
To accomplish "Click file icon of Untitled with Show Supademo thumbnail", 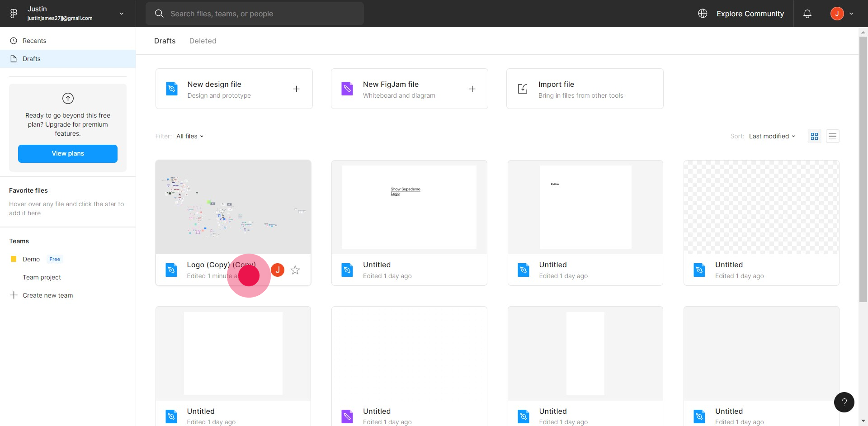I will tap(347, 270).
